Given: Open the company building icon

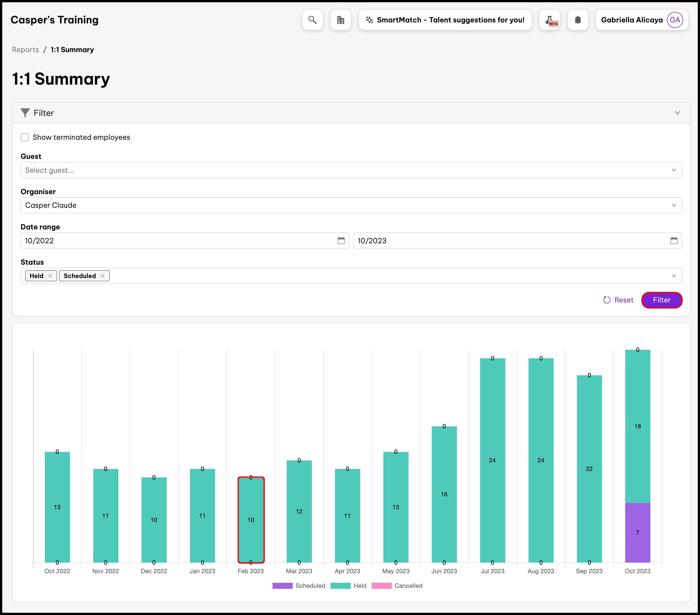Looking at the screenshot, I should [340, 20].
